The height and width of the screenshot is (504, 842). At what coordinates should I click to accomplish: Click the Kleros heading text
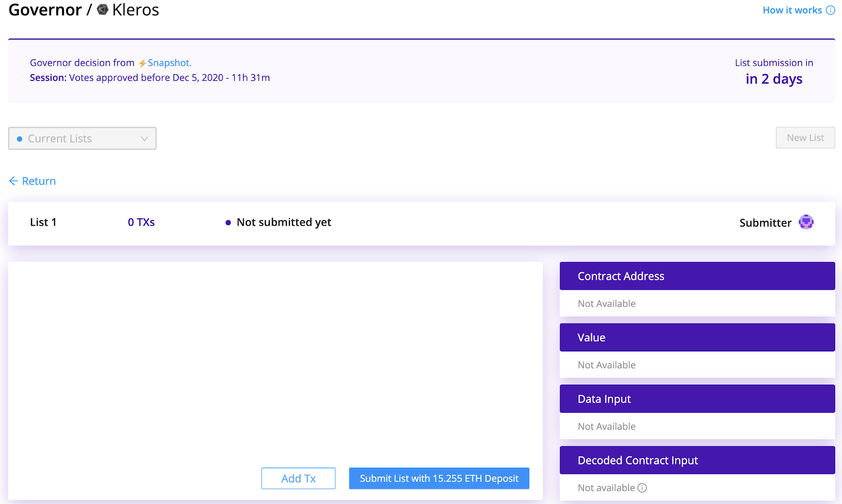136,10
